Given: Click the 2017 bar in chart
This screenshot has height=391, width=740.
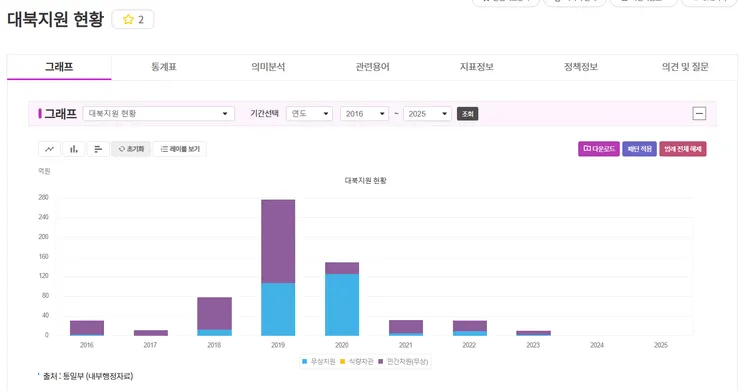Looking at the screenshot, I should click(151, 333).
